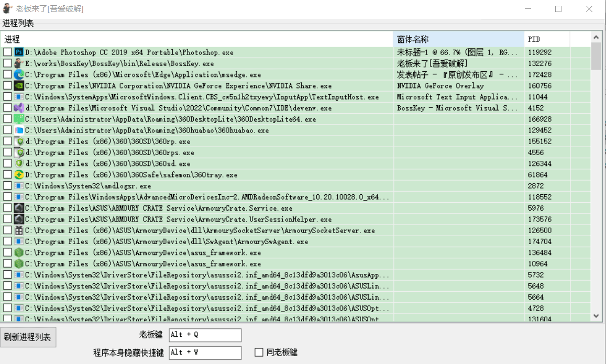Select window name 老板来了[吾爱破解] in list

pos(432,63)
